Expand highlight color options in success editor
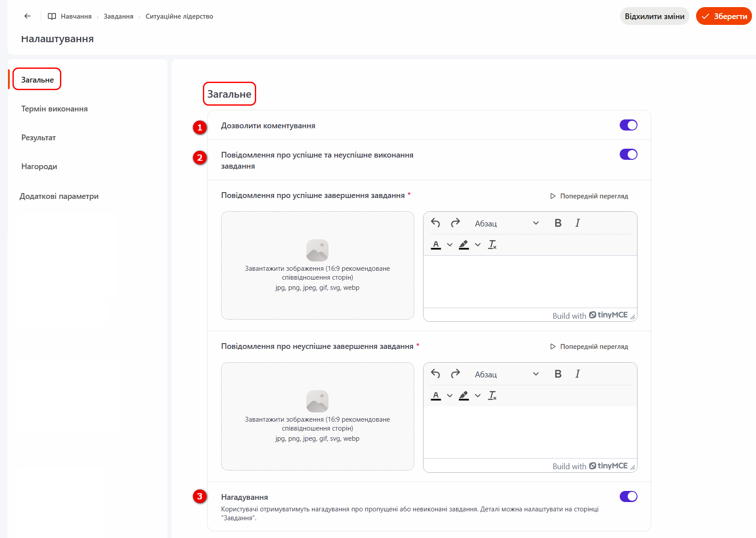 (478, 245)
